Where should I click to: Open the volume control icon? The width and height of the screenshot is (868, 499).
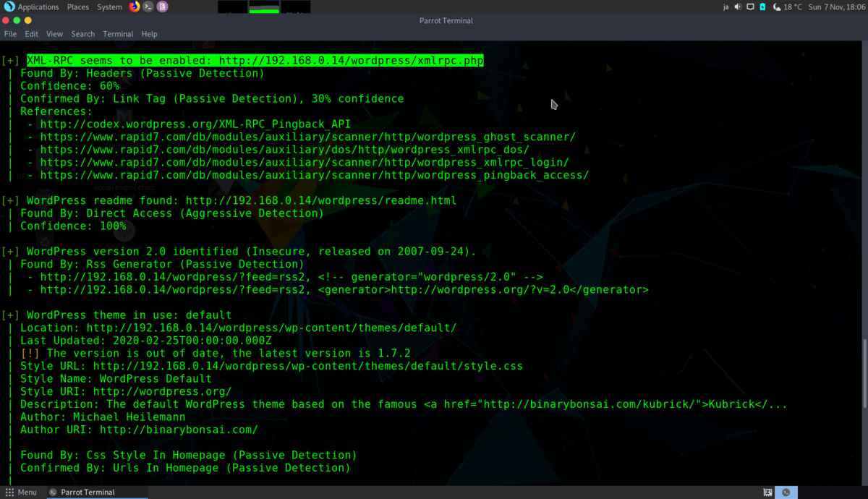738,7
